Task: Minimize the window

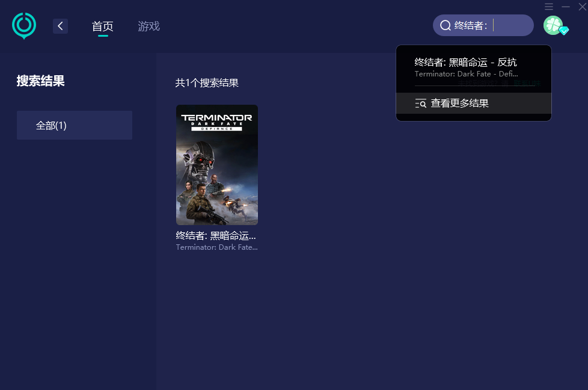Action: [566, 7]
